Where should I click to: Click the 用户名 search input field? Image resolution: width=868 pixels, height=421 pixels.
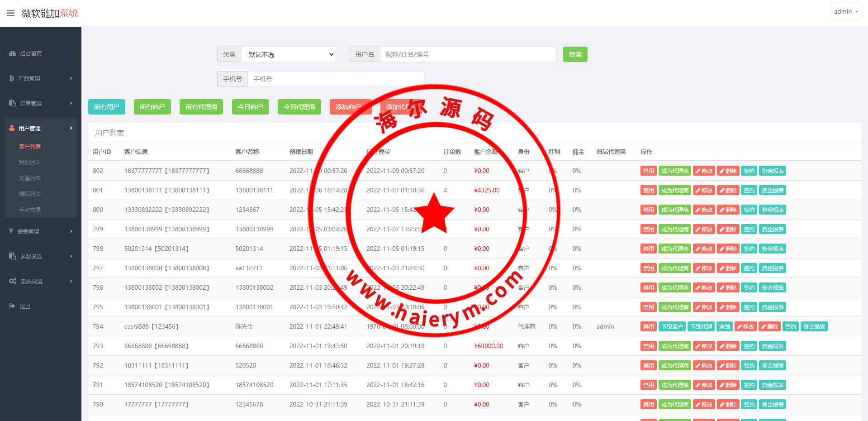point(468,54)
